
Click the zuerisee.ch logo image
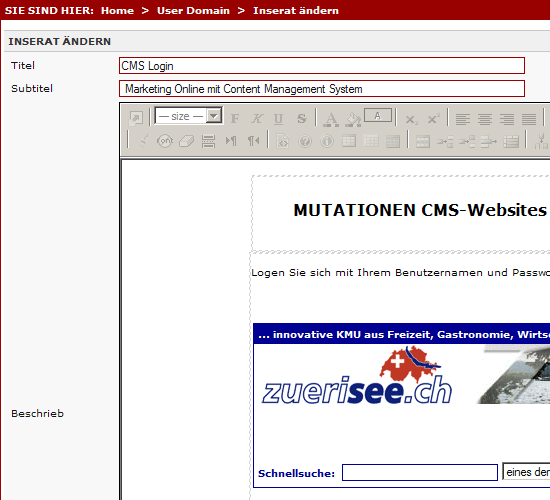coord(357,376)
